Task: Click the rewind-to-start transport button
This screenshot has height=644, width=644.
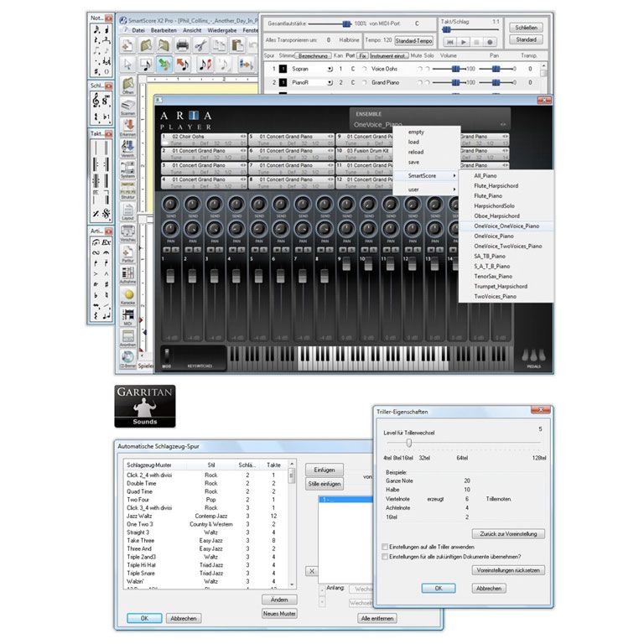Action: 450,42
